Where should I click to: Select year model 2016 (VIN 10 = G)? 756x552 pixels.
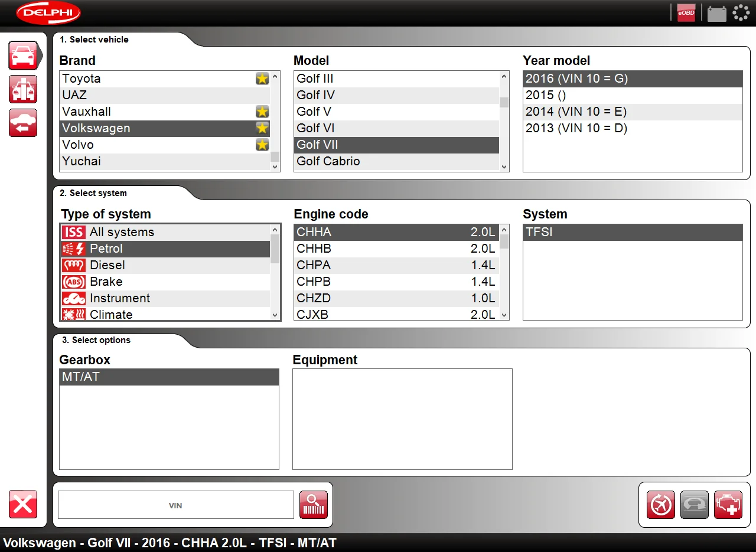click(633, 79)
